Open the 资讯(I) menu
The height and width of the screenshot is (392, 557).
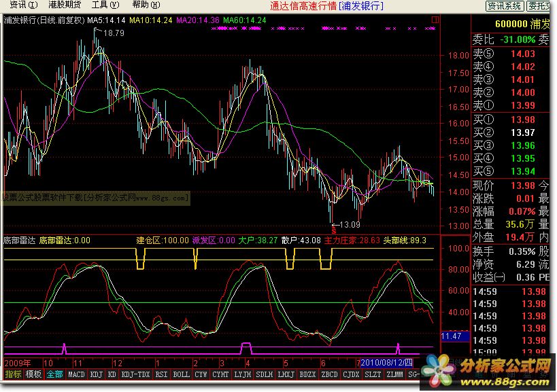point(23,5)
